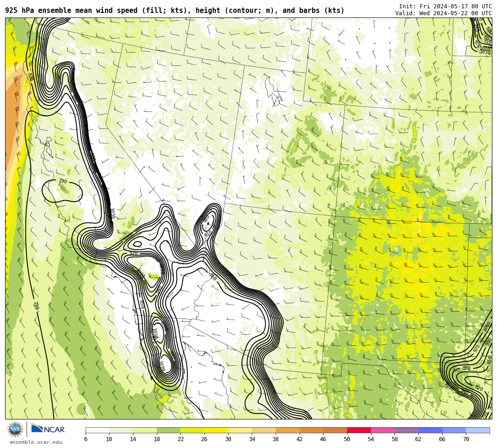
Task: Pick the blue 62–66 kts colorbar swatch
Action: pos(430,430)
